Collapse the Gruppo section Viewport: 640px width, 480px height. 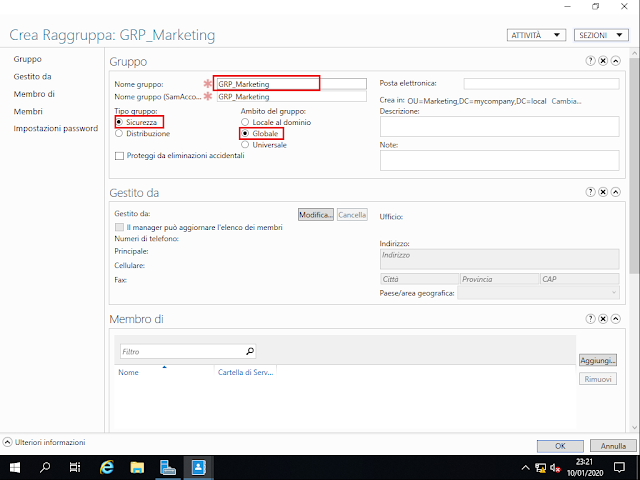(616, 61)
